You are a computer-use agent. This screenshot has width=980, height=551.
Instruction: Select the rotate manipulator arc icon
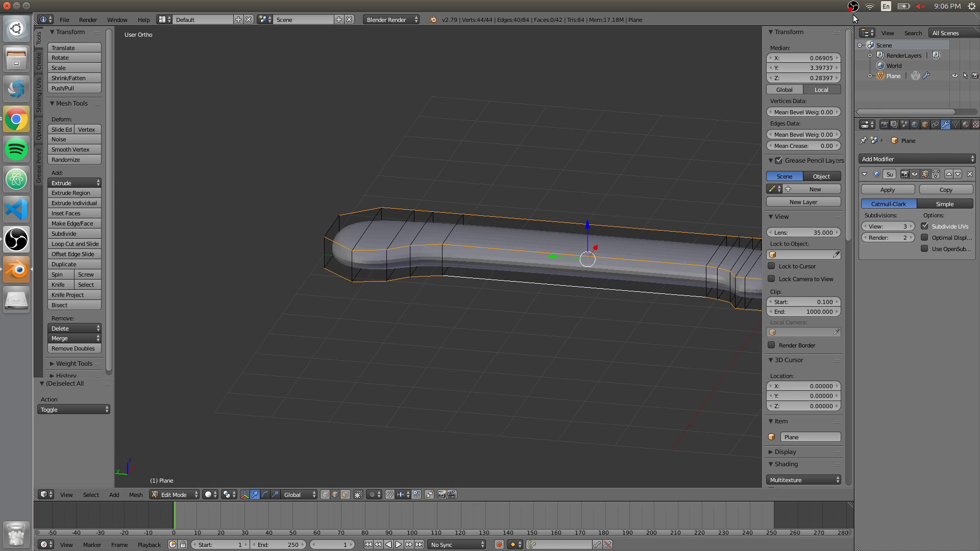(265, 494)
